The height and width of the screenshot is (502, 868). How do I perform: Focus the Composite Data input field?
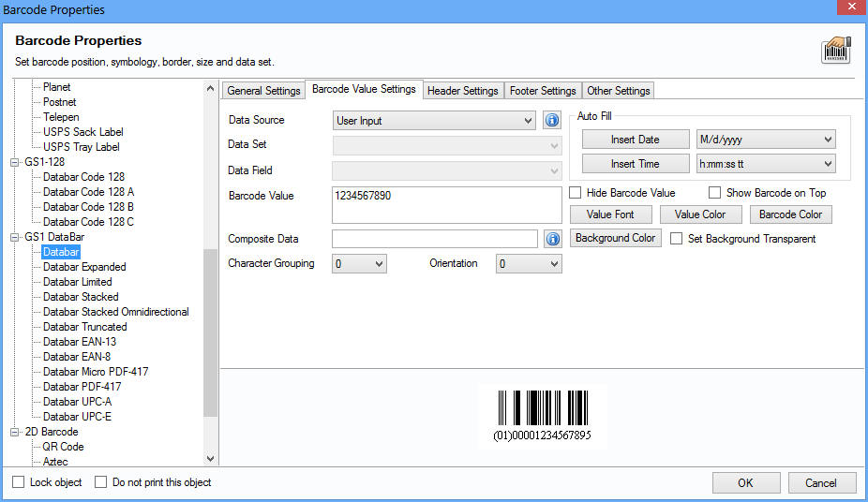[435, 239]
